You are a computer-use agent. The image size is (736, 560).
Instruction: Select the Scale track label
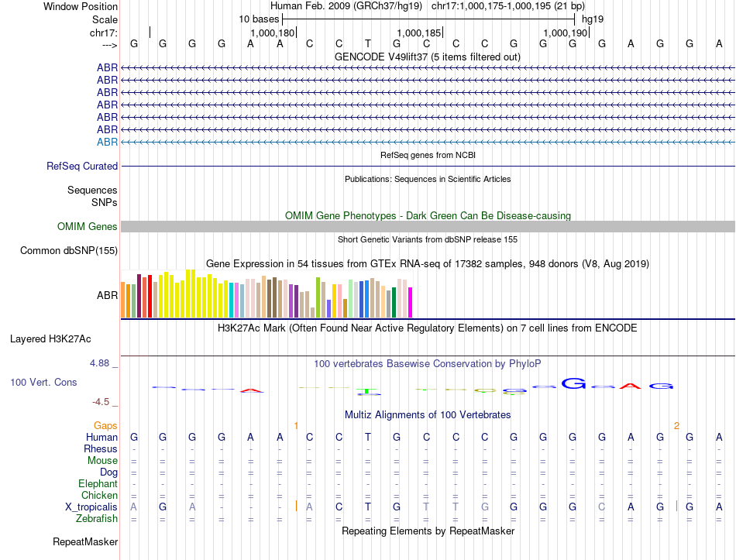[x=105, y=19]
